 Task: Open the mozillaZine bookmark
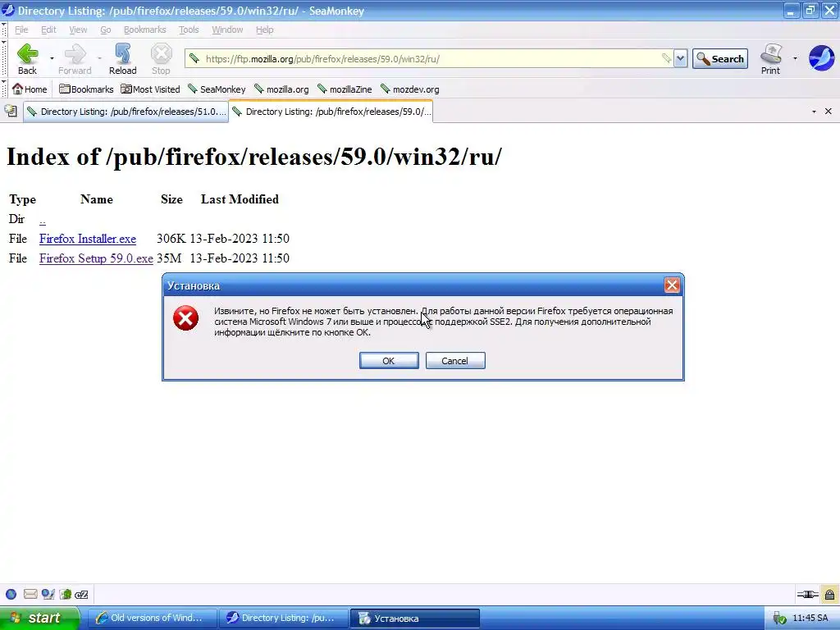coord(345,89)
